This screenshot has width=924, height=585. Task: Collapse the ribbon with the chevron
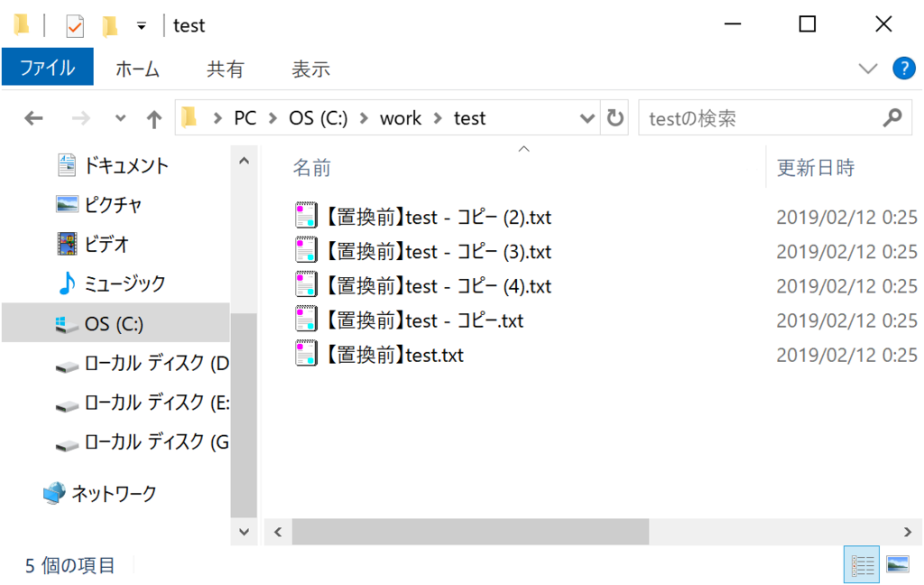(x=867, y=68)
